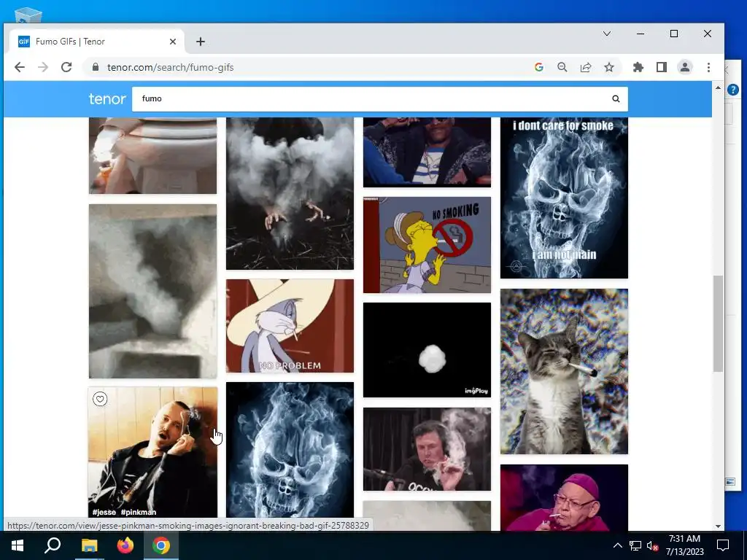Open a new browser tab
The image size is (747, 560).
pyautogui.click(x=201, y=42)
